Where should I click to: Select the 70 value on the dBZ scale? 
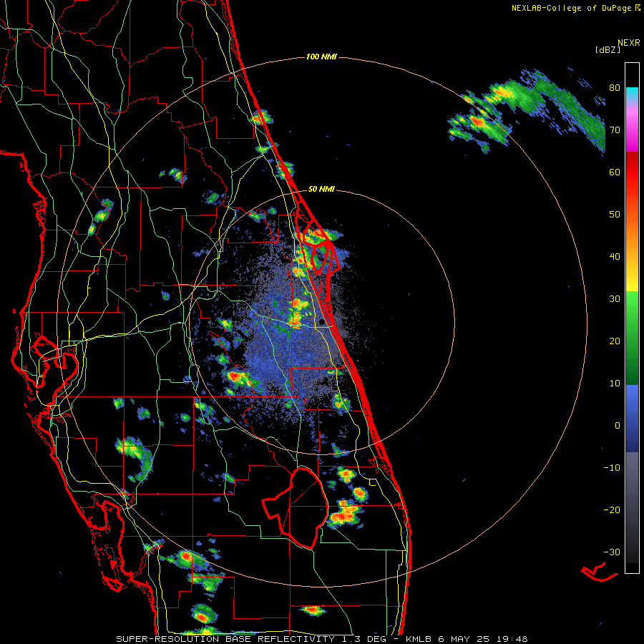[615, 130]
